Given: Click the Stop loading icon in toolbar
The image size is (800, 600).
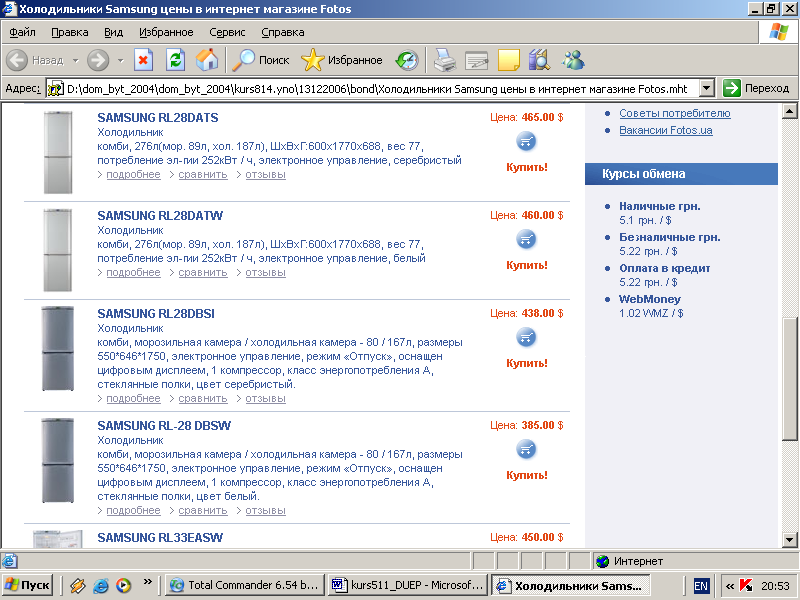Looking at the screenshot, I should [x=143, y=60].
